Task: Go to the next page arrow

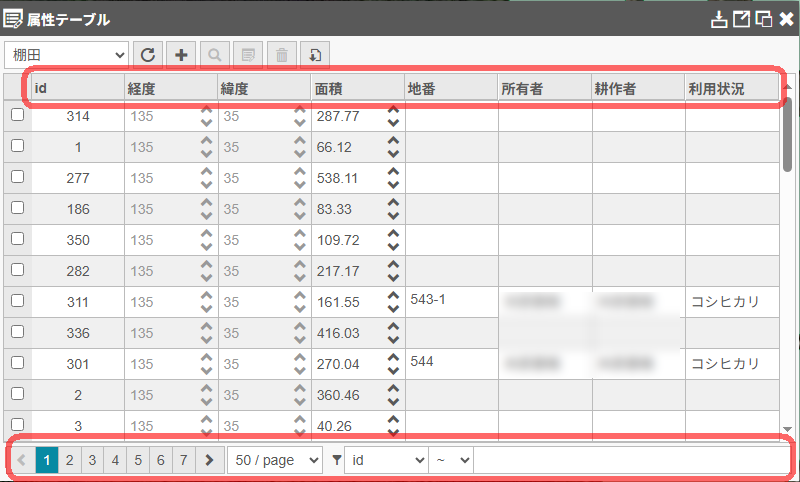Action: point(209,460)
